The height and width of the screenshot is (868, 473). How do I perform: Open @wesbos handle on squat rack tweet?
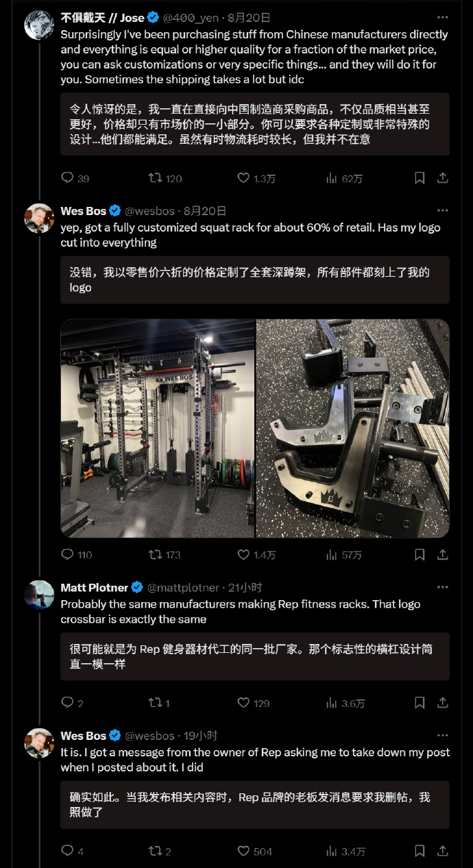(x=149, y=211)
